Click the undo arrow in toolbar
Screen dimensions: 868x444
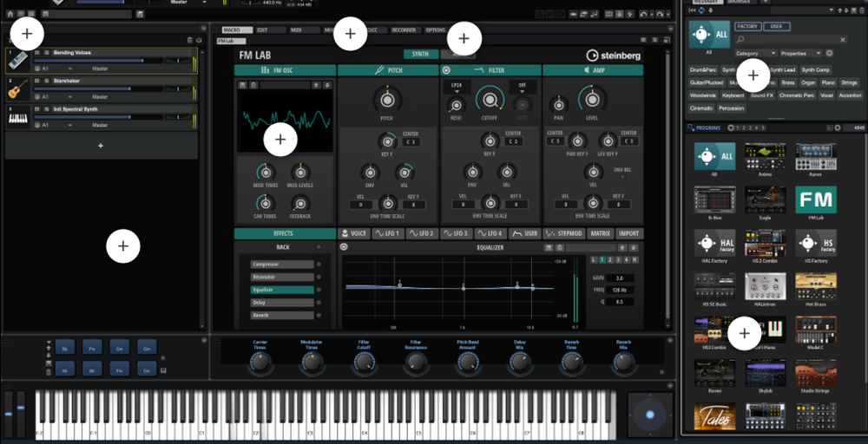pyautogui.click(x=643, y=14)
